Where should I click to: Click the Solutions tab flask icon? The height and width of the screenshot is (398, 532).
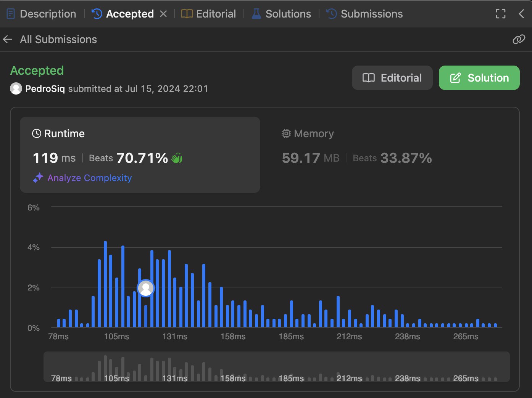pyautogui.click(x=256, y=14)
